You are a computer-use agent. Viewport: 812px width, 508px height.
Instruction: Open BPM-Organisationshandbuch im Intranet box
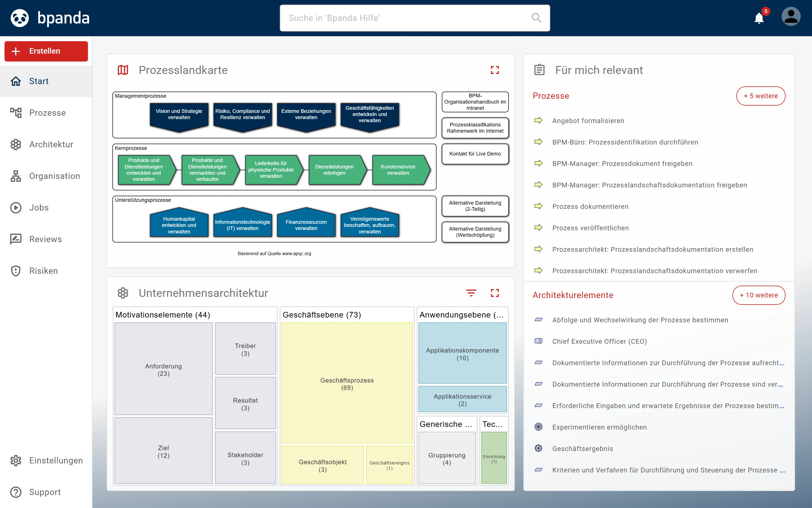pyautogui.click(x=475, y=102)
